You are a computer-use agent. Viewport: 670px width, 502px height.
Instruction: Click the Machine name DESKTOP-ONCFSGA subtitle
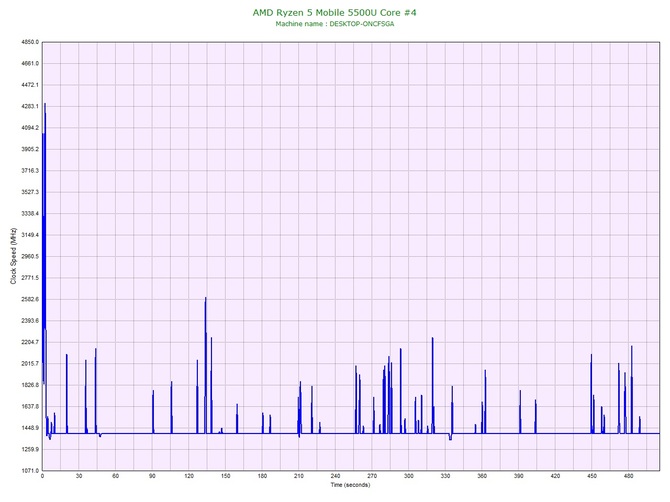[335, 24]
